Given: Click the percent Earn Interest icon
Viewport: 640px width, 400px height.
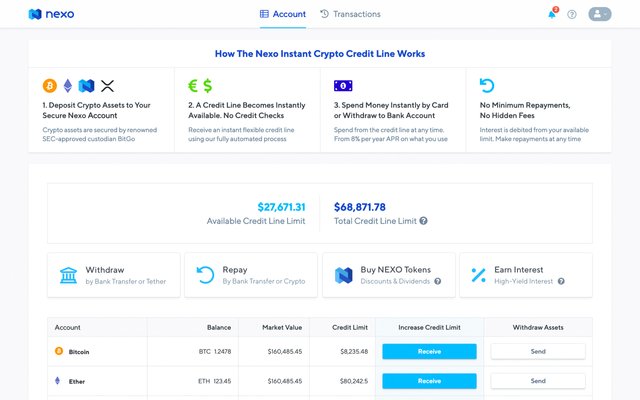Looking at the screenshot, I should 478,275.
